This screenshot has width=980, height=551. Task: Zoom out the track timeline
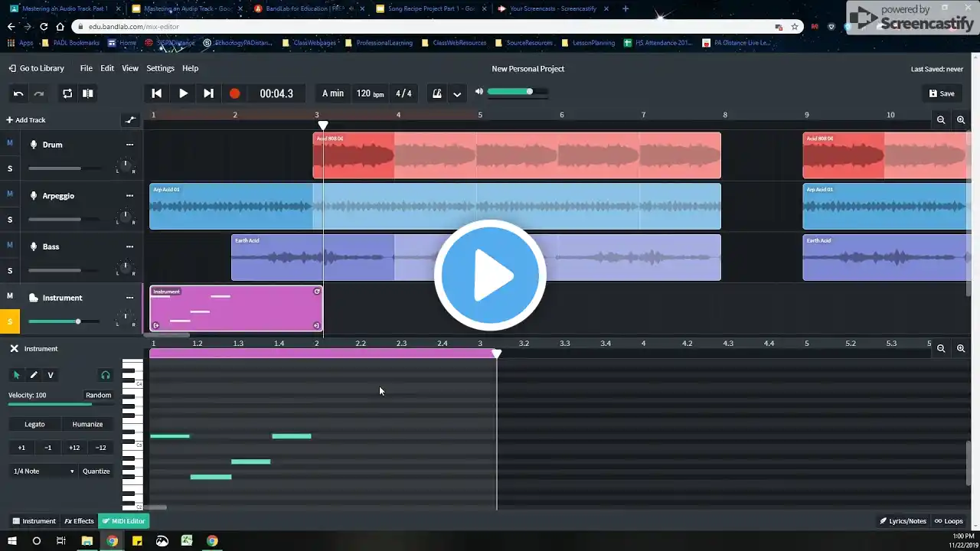(941, 120)
